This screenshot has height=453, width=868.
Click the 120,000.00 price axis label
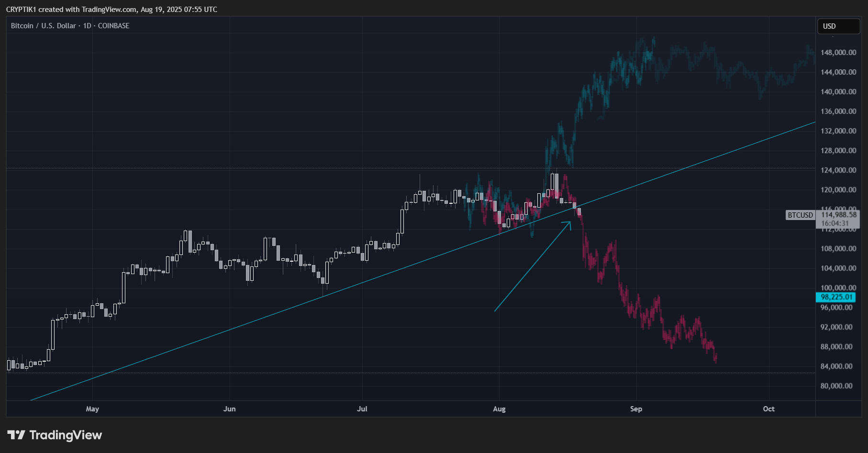point(838,190)
